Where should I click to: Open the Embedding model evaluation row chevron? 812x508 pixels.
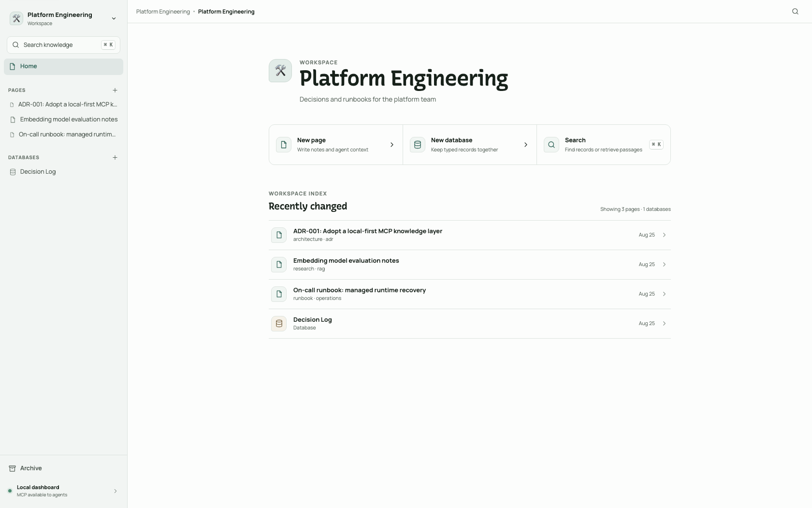pos(665,265)
